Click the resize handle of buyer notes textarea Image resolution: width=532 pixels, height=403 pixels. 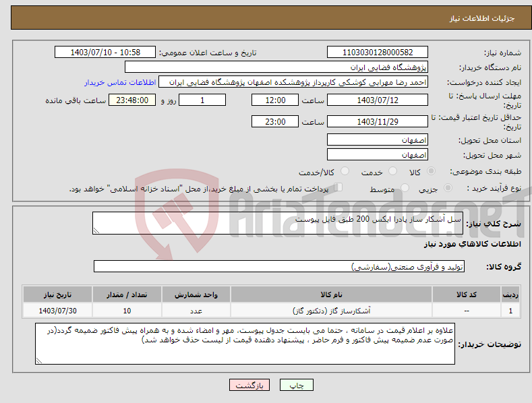tap(39, 361)
